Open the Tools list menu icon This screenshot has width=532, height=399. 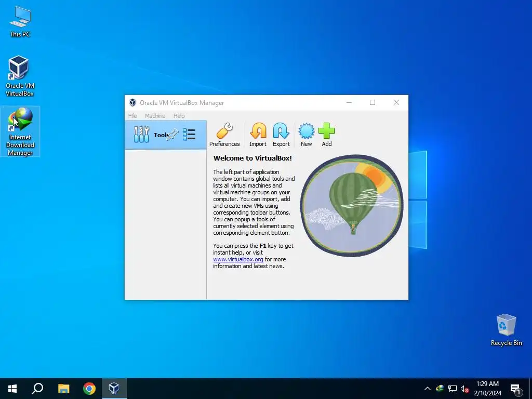point(189,135)
